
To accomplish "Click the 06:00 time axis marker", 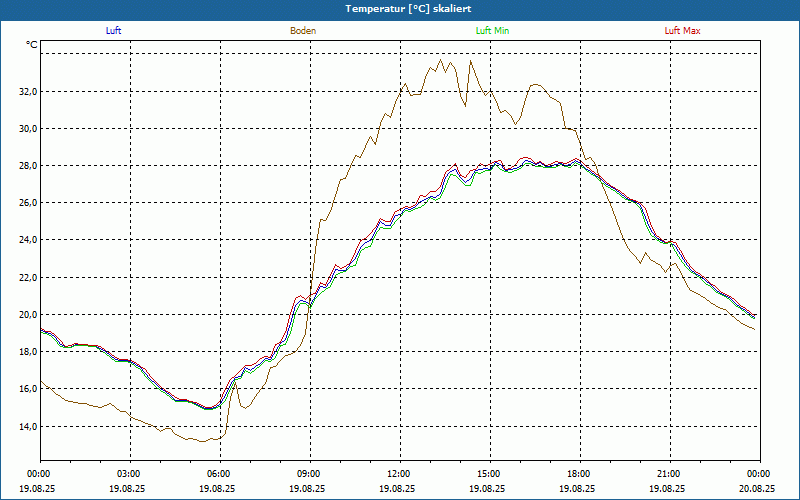I will [x=219, y=473].
